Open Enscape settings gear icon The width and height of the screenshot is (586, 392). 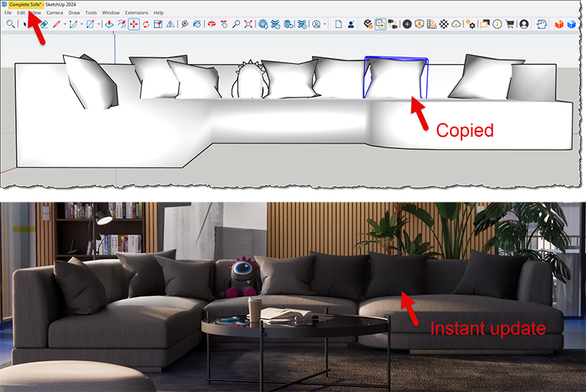pyautogui.click(x=471, y=24)
